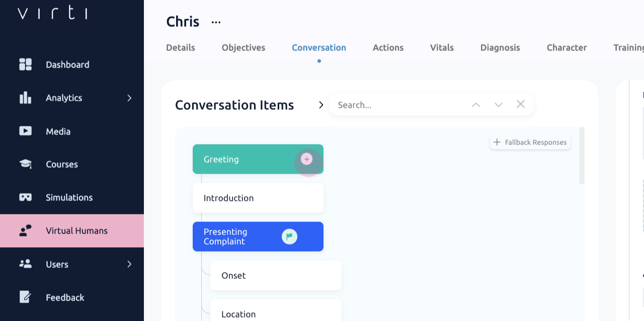Open the three-dot menu next to Chris
The image size is (644, 321).
click(x=216, y=22)
